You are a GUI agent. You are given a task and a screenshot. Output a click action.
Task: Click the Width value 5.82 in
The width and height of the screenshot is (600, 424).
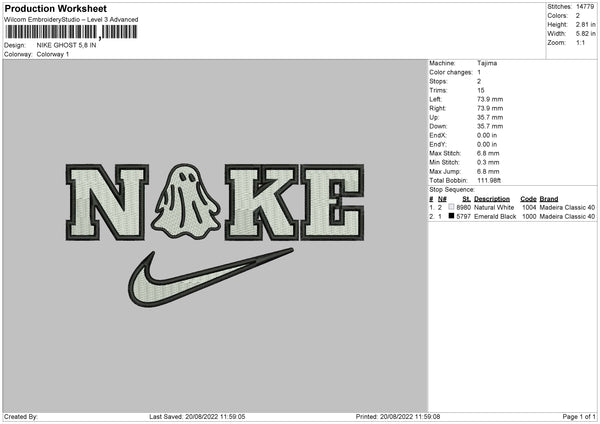coord(585,34)
